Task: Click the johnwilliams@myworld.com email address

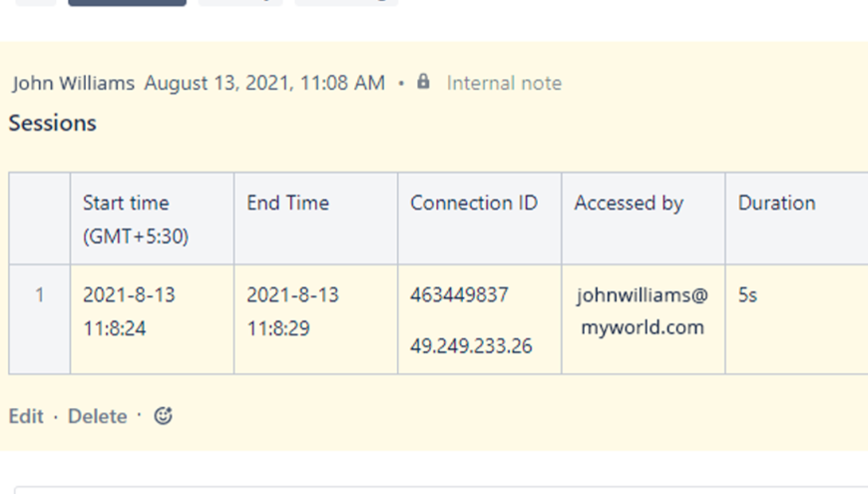Action: tap(642, 311)
